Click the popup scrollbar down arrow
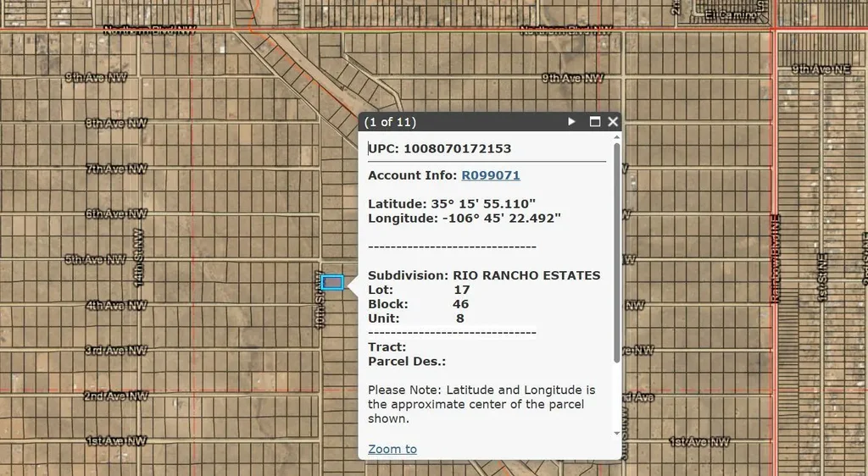 pyautogui.click(x=616, y=434)
